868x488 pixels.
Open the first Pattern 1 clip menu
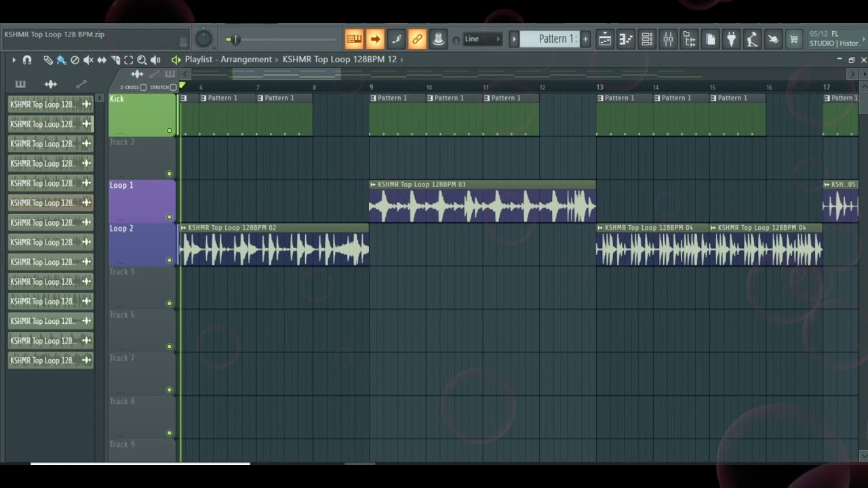pyautogui.click(x=184, y=98)
